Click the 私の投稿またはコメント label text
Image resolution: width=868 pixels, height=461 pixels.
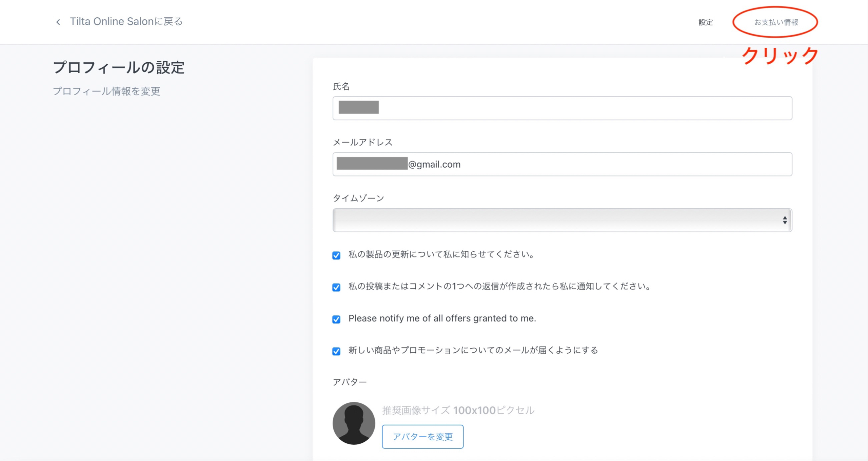click(499, 287)
